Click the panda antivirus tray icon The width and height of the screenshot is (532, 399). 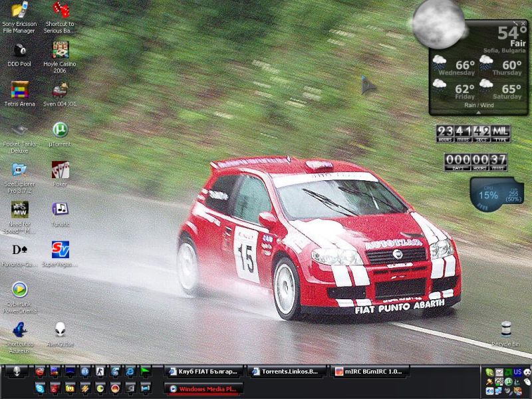[x=527, y=372]
